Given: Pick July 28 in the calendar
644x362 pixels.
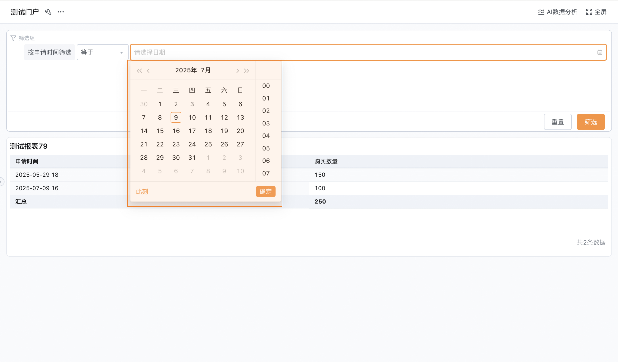Looking at the screenshot, I should 144,158.
